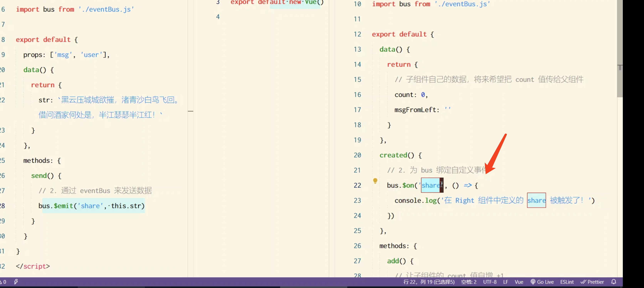Change UTF-8 file encoding selector
Image resolution: width=644 pixels, height=288 pixels.
point(490,282)
